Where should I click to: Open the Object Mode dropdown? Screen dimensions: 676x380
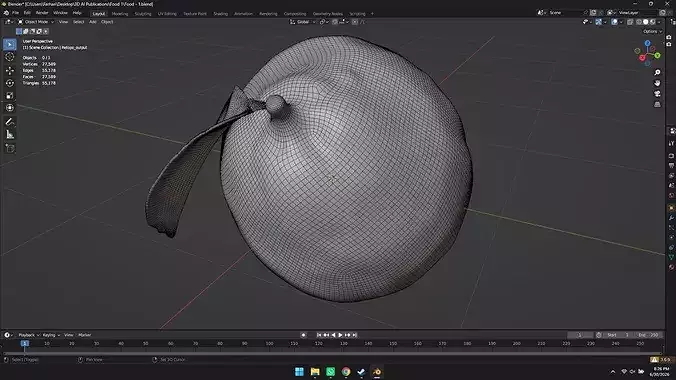36,22
